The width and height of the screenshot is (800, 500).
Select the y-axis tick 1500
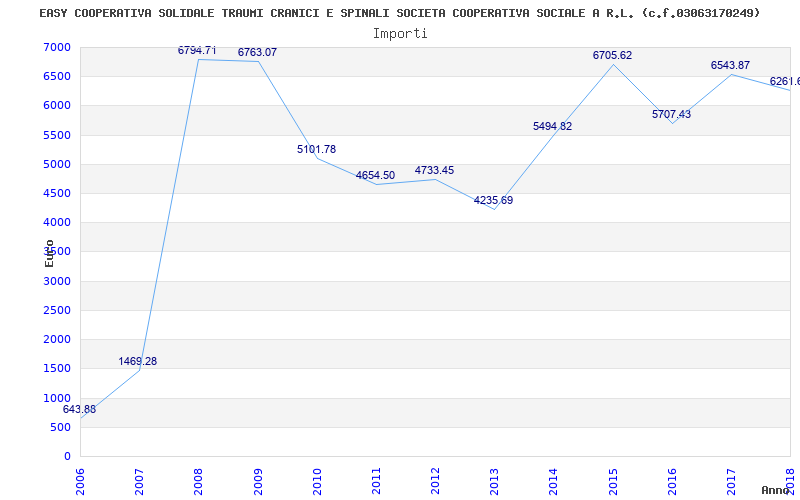click(58, 368)
